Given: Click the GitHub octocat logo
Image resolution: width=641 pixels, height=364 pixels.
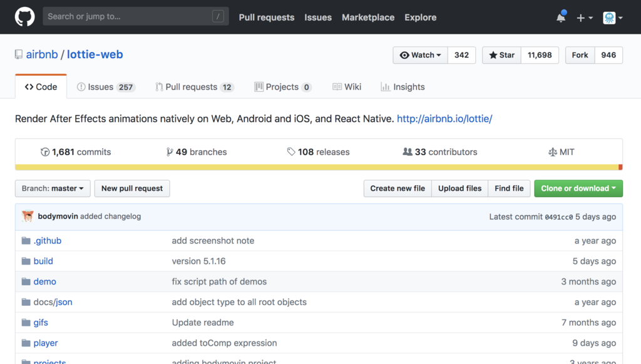Looking at the screenshot, I should [x=24, y=17].
